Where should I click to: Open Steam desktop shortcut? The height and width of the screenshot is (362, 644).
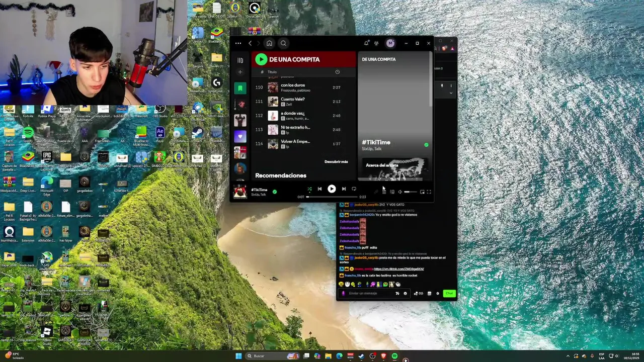[198, 135]
